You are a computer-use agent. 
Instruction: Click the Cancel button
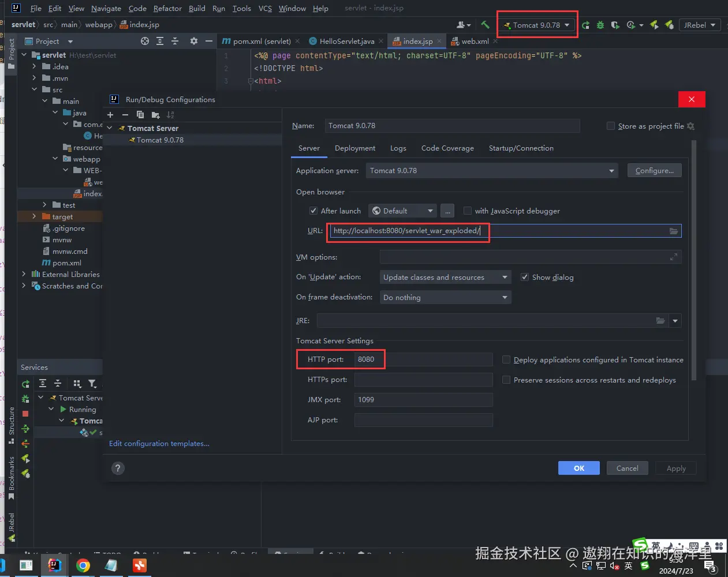[628, 469]
